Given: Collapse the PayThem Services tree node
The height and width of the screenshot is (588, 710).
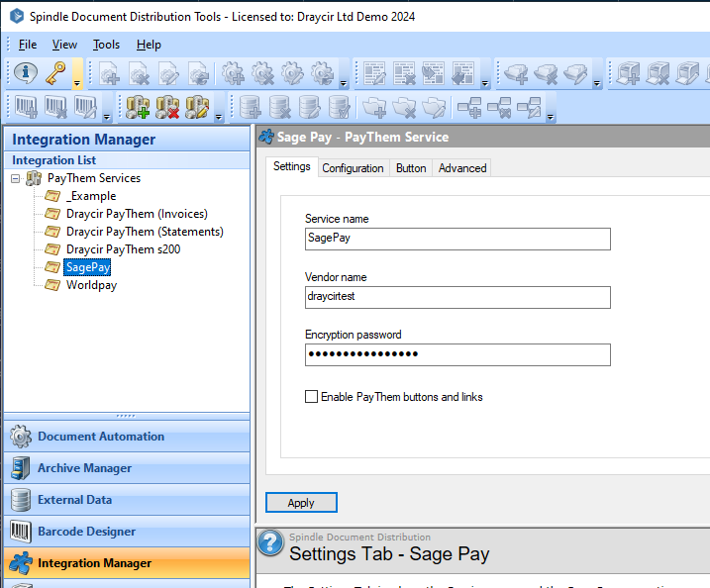Looking at the screenshot, I should [16, 179].
